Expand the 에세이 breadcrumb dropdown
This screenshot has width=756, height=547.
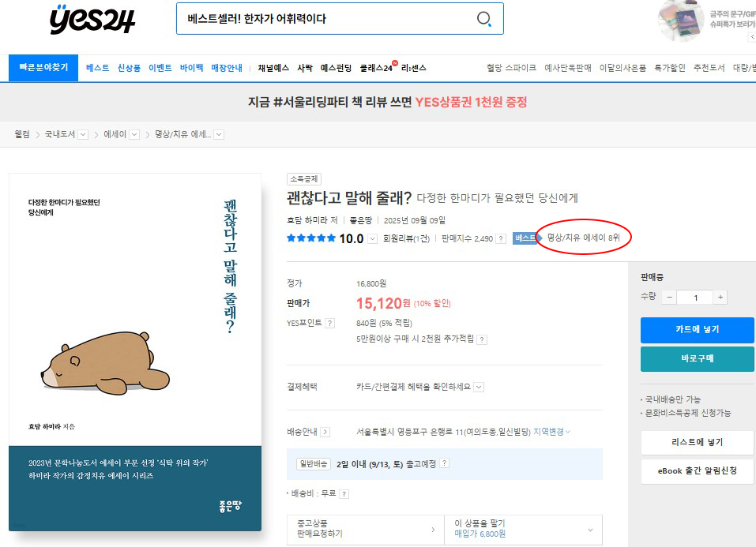tap(135, 134)
